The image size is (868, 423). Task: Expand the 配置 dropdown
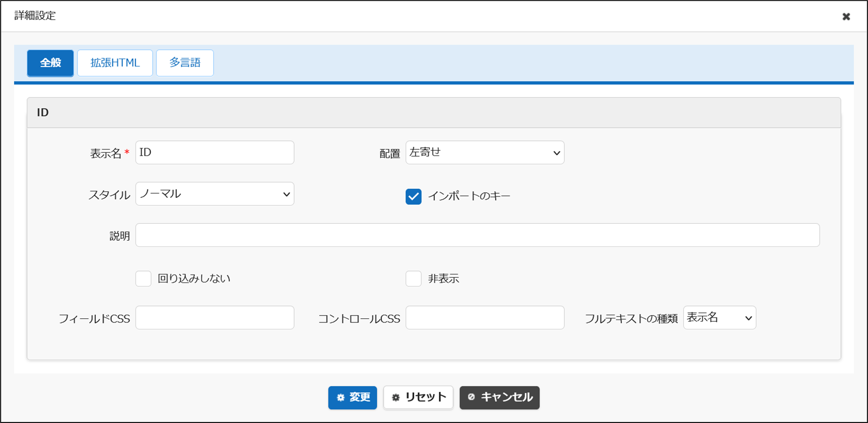484,152
